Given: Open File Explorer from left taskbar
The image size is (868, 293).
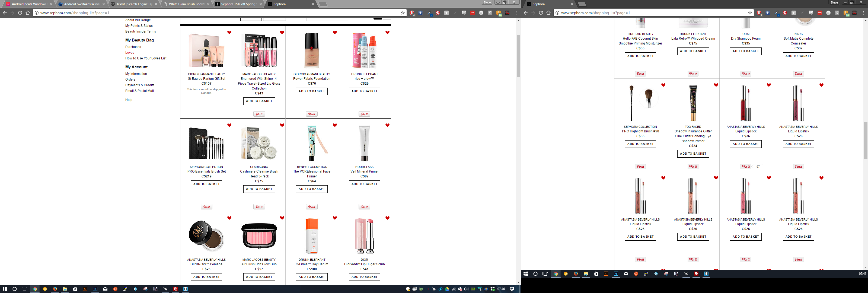Looking at the screenshot, I should tap(65, 289).
